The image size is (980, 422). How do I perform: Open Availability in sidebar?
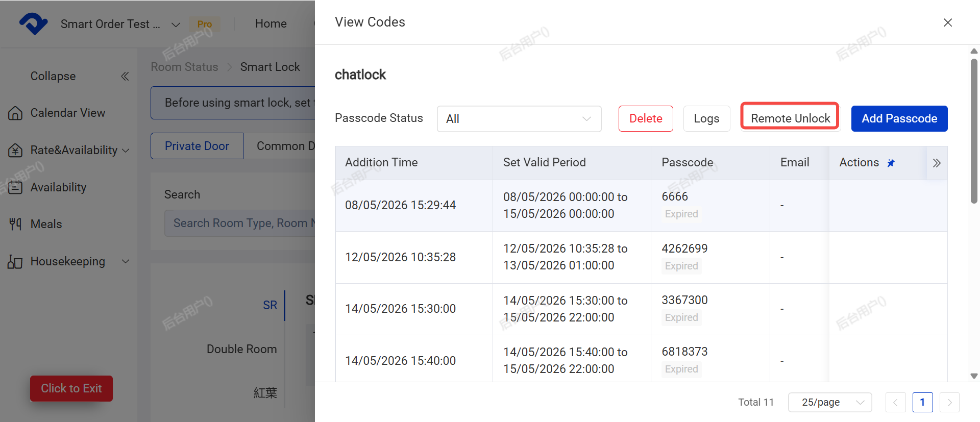58,187
